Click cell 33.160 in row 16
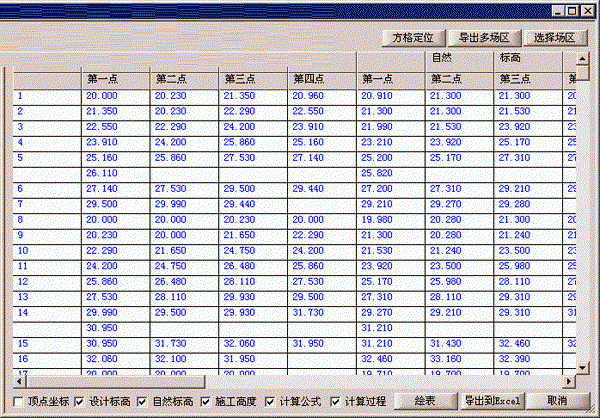 (459, 359)
